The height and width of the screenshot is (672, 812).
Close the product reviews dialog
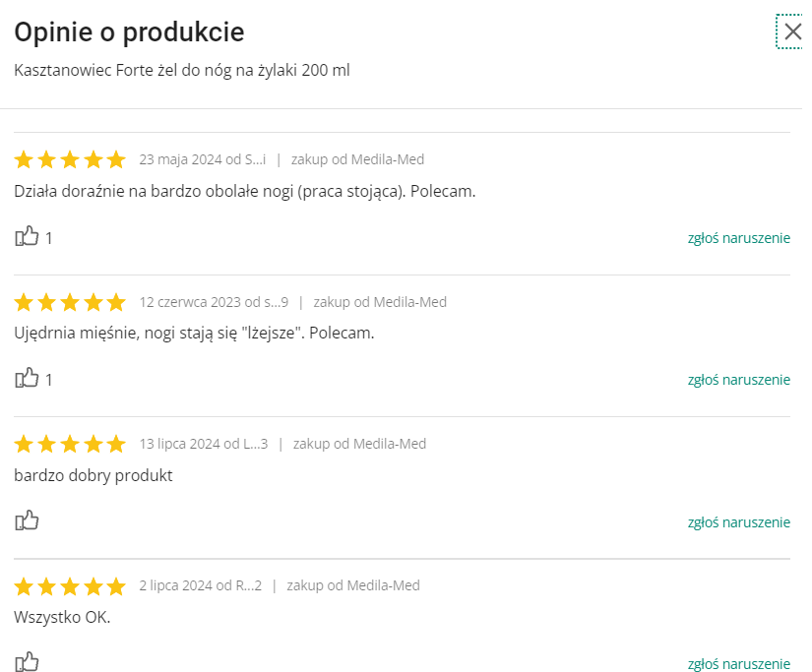tap(792, 31)
